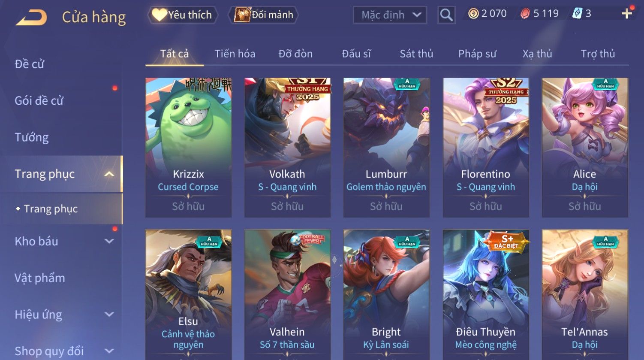The width and height of the screenshot is (644, 360).
Task: Click the blue ticket currency icon
Action: [577, 14]
